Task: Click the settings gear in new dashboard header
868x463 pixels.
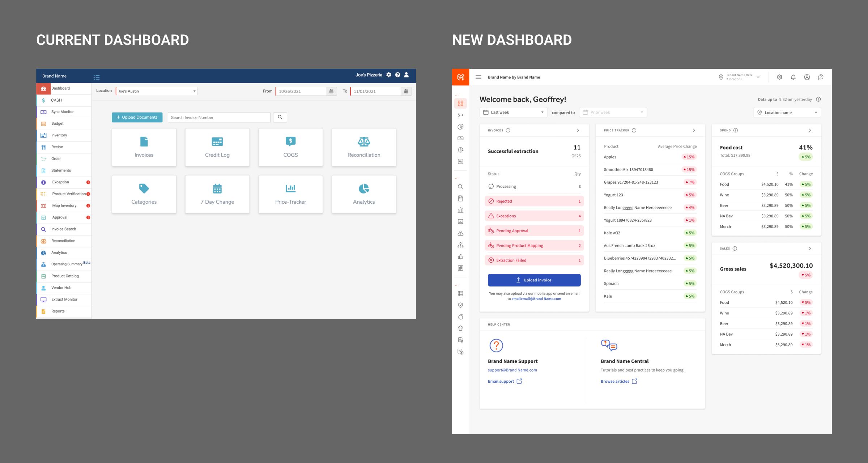Action: pyautogui.click(x=779, y=77)
